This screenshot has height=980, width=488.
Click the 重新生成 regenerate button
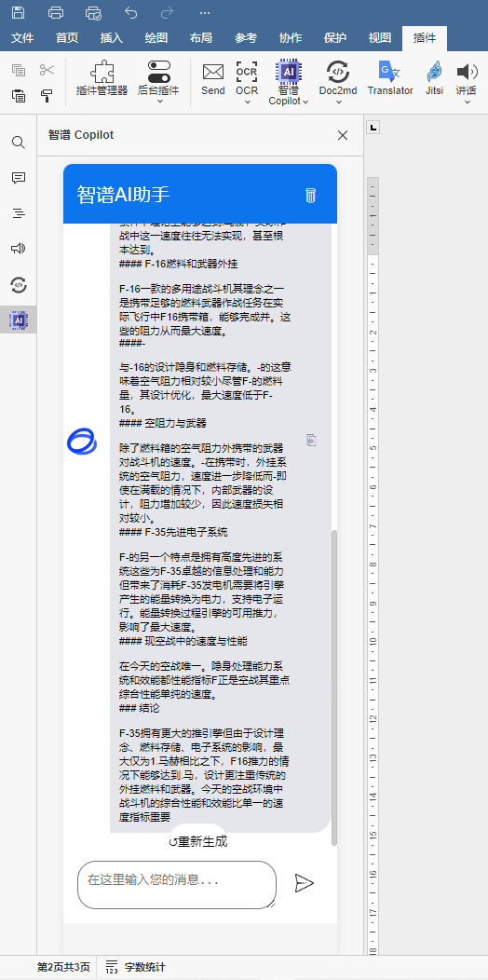(x=198, y=841)
